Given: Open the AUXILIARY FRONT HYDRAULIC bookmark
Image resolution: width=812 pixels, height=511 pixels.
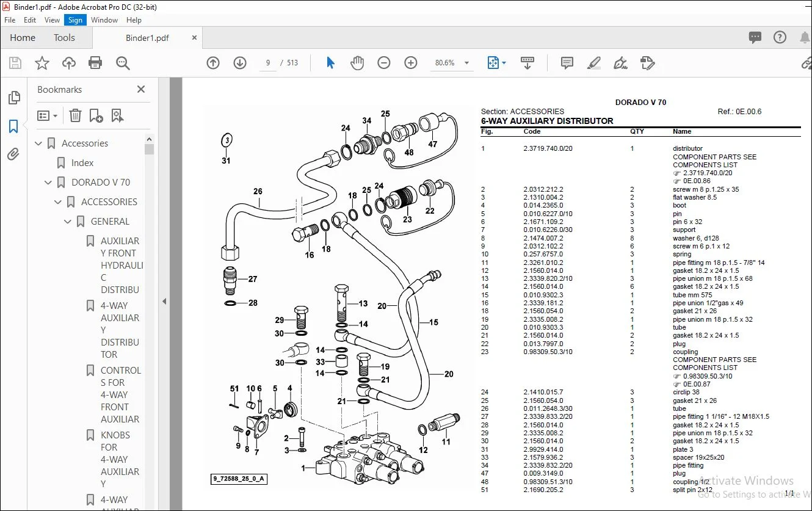Looking at the screenshot, I should click(x=121, y=266).
